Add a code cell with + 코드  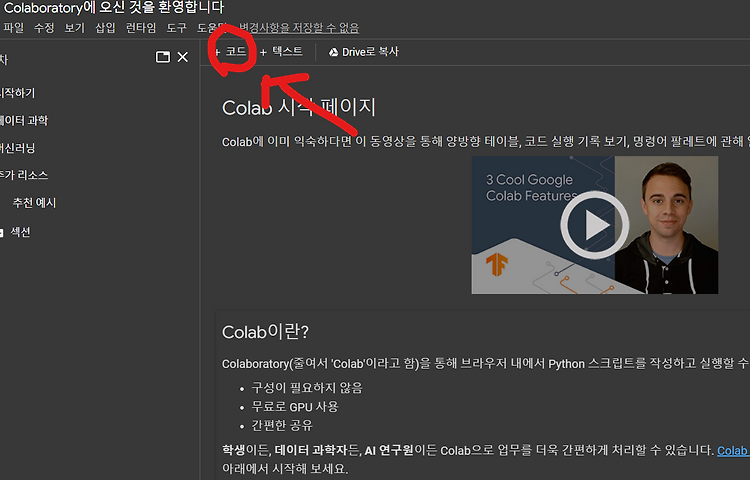pos(231,51)
